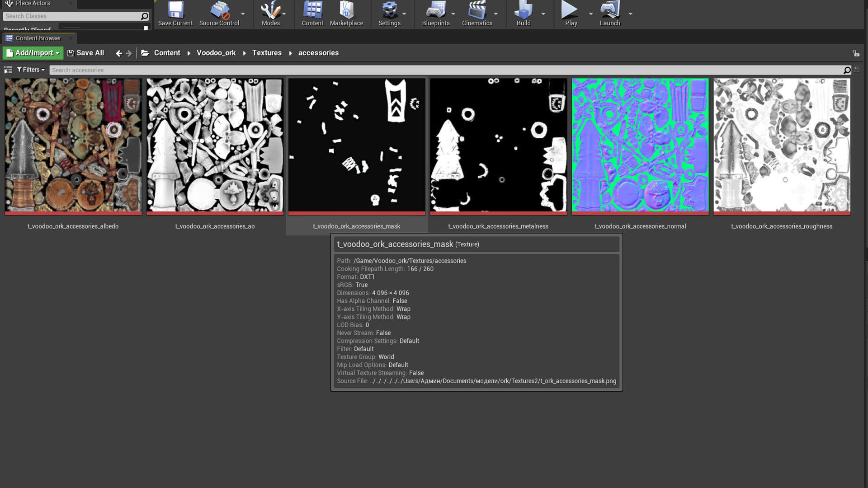Toggle the Content Browser lock icon

[856, 53]
